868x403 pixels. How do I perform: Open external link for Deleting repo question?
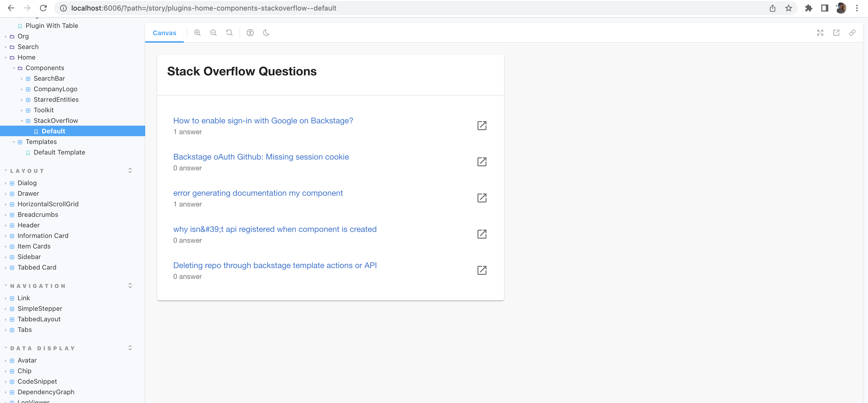pyautogui.click(x=482, y=270)
